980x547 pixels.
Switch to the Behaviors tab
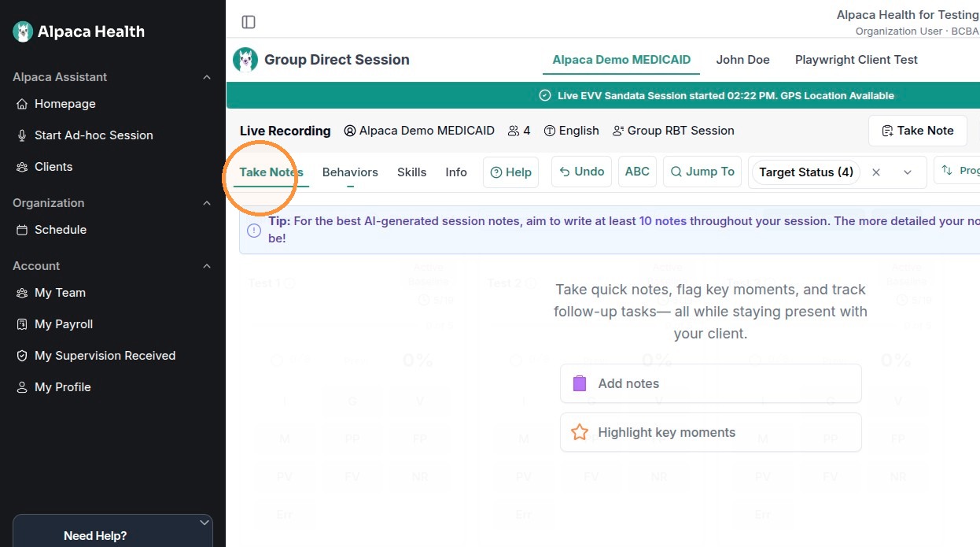coord(350,172)
